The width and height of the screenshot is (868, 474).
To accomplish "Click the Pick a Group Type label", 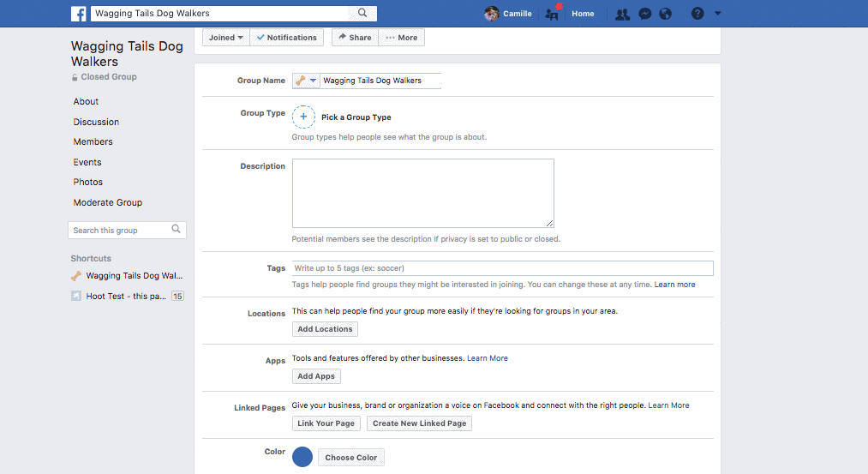I will click(x=356, y=117).
